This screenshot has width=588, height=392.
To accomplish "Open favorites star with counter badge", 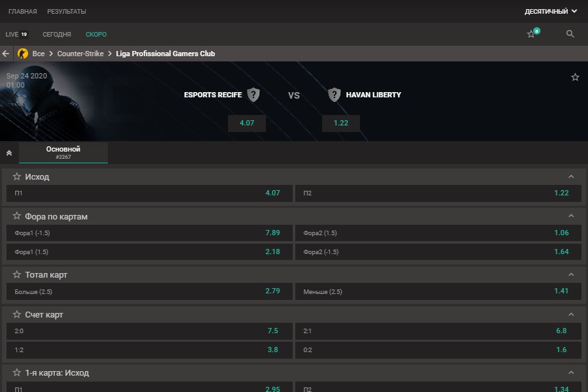I will pyautogui.click(x=532, y=34).
